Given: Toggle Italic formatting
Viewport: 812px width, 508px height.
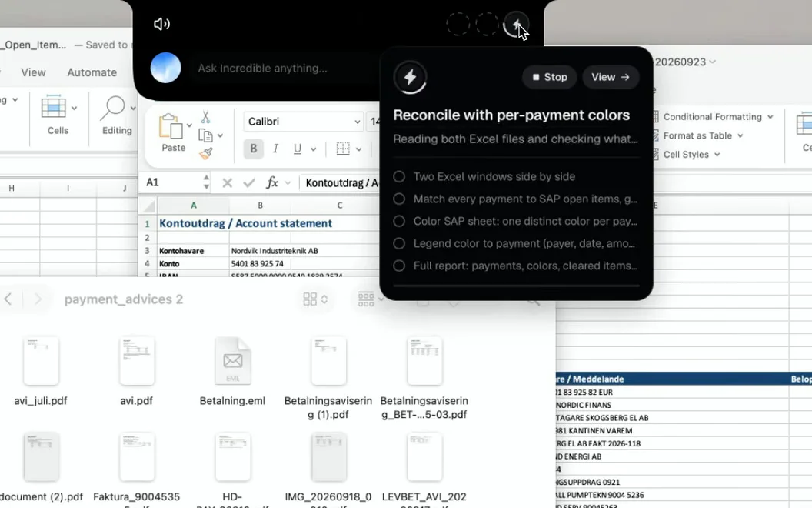Looking at the screenshot, I should click(275, 149).
